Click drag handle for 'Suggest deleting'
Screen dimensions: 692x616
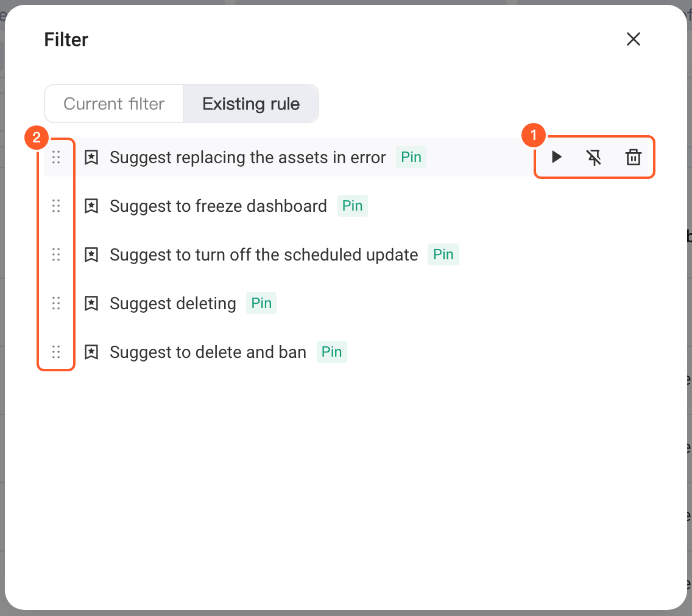tap(56, 303)
